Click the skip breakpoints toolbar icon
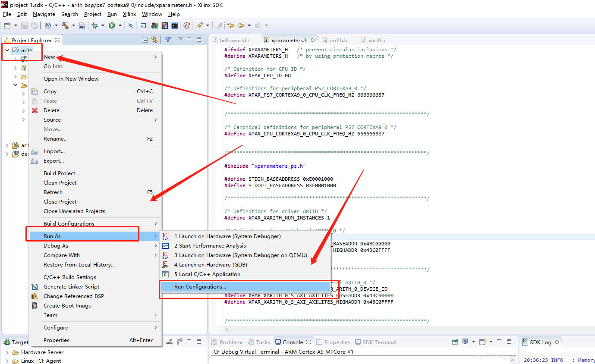This screenshot has width=595, height=364. [x=131, y=26]
